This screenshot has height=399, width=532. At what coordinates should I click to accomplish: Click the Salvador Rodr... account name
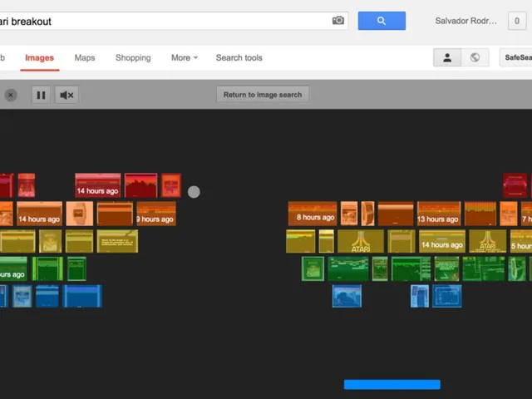tap(465, 21)
